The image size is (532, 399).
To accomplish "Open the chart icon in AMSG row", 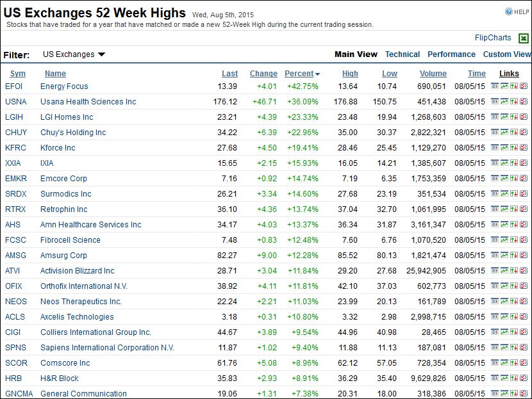I will tap(504, 256).
